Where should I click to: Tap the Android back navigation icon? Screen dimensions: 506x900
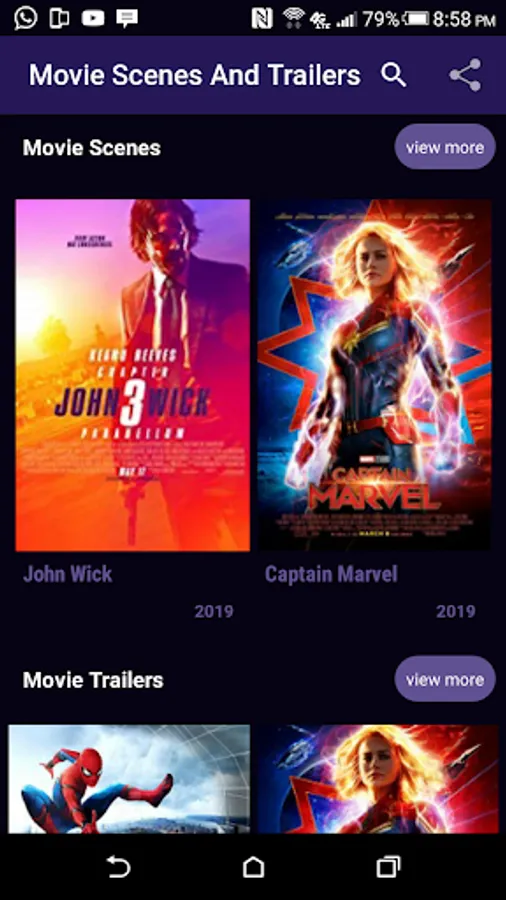tap(119, 866)
